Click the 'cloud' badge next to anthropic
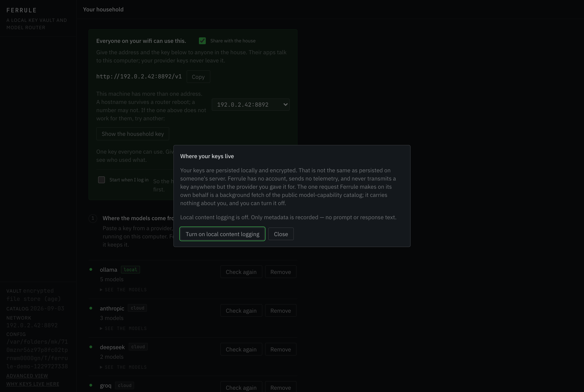The width and height of the screenshot is (584, 392). click(x=137, y=308)
